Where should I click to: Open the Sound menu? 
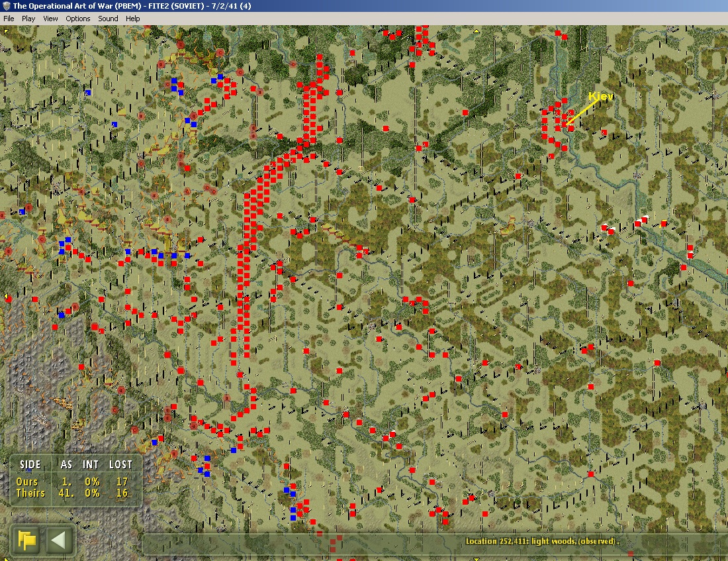[108, 19]
